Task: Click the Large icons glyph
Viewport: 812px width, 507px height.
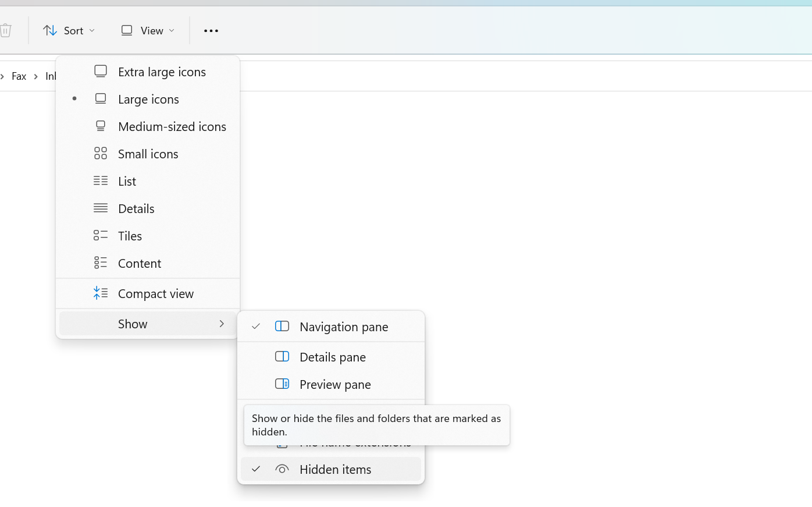Action: coord(101,98)
